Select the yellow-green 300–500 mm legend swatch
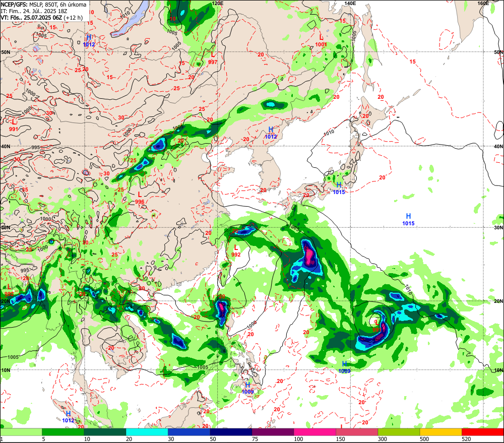 tap(399, 432)
